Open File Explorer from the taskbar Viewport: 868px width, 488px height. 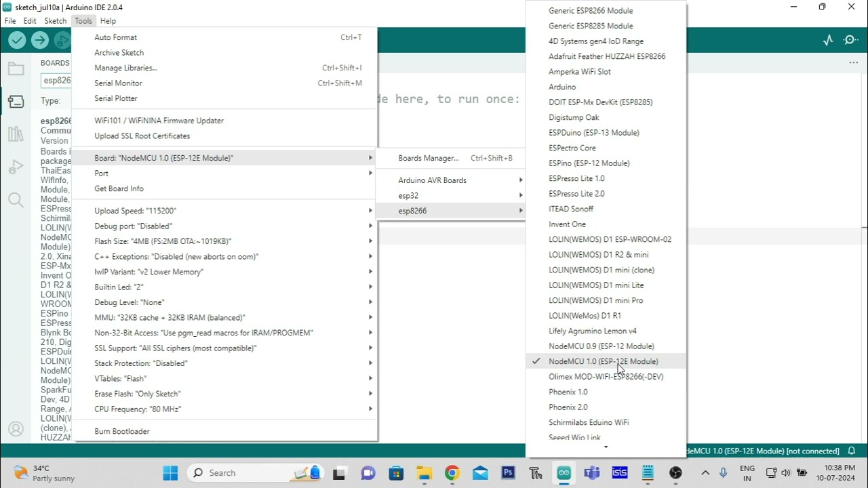click(425, 472)
